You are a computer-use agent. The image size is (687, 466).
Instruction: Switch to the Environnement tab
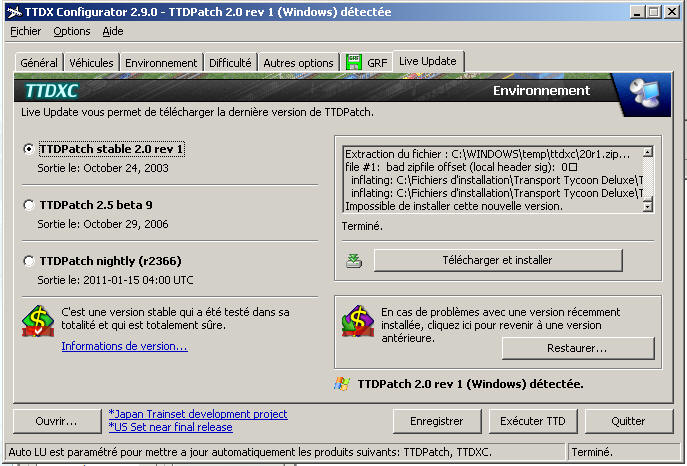point(161,63)
